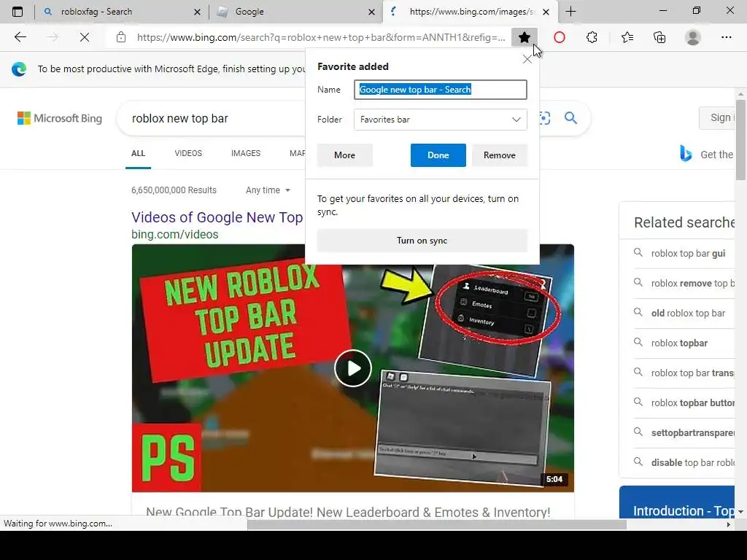Click the Done button
This screenshot has height=560, width=747.
click(438, 155)
